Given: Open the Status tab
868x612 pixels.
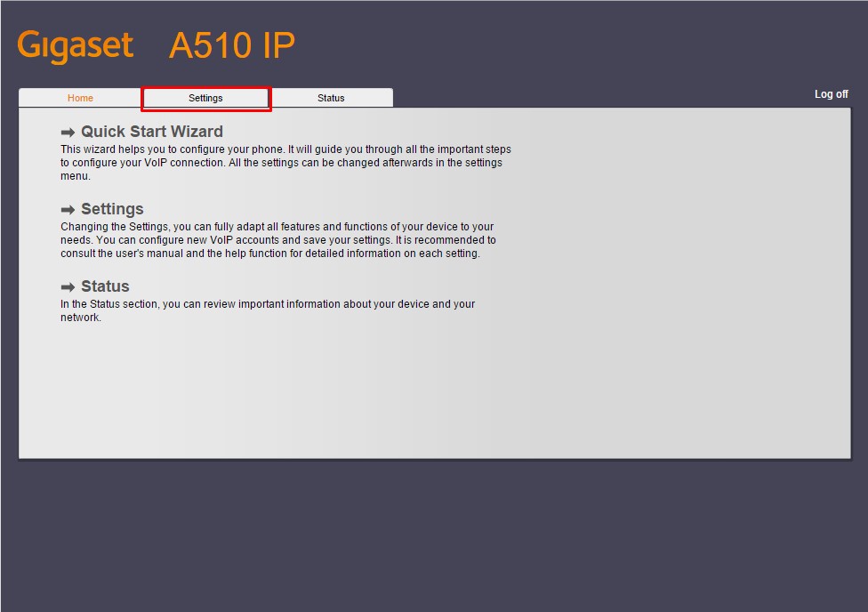Looking at the screenshot, I should point(331,98).
